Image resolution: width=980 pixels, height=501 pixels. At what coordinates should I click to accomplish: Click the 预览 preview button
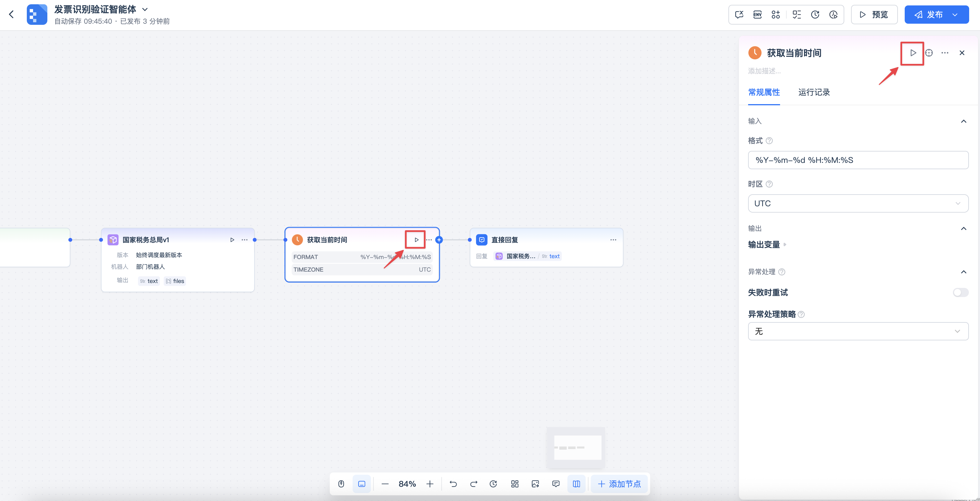coord(874,15)
